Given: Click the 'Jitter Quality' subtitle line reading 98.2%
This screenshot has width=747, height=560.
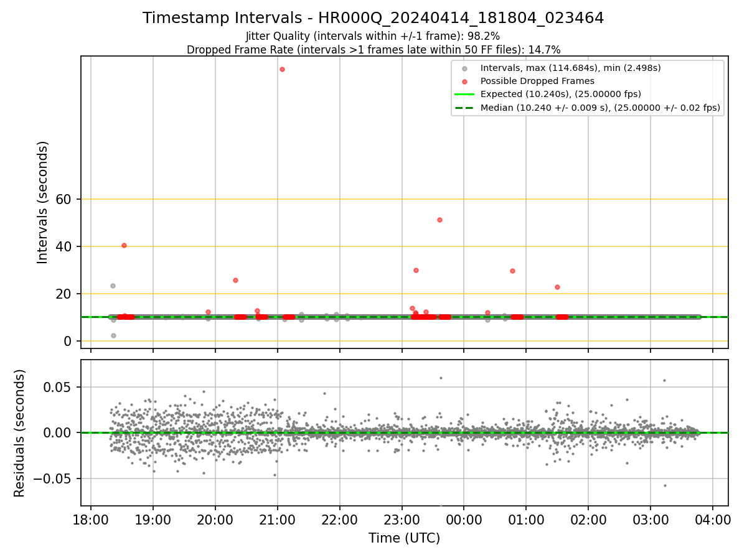Looking at the screenshot, I should pos(373,37).
